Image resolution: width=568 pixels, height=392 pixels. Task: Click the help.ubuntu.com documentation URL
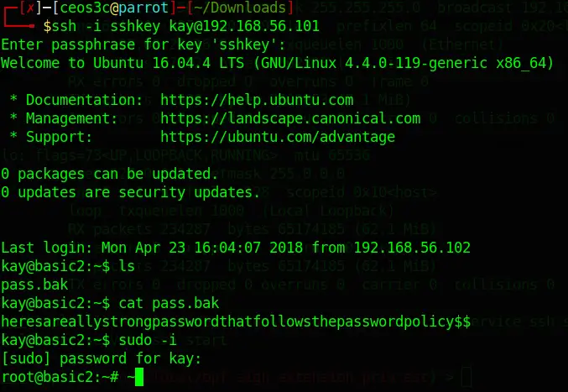(x=257, y=100)
